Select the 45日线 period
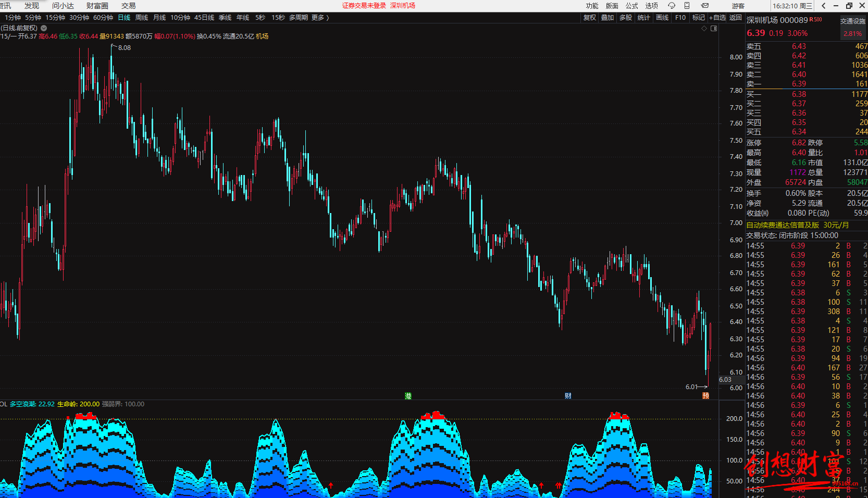868x498 pixels. coord(204,18)
